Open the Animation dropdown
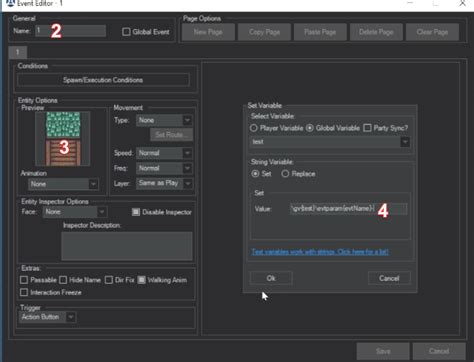474x362 pixels. click(63, 184)
